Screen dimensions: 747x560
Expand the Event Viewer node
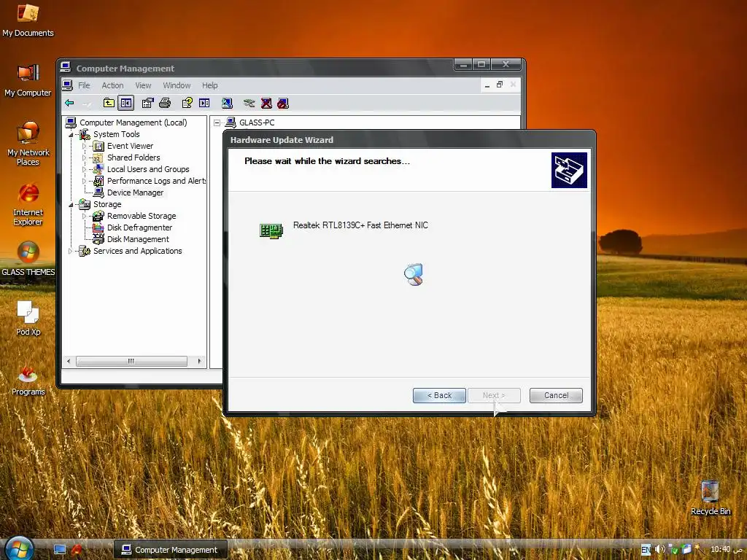point(85,146)
